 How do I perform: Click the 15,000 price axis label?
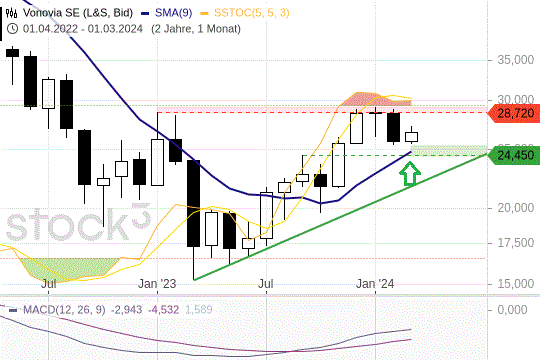click(x=516, y=284)
